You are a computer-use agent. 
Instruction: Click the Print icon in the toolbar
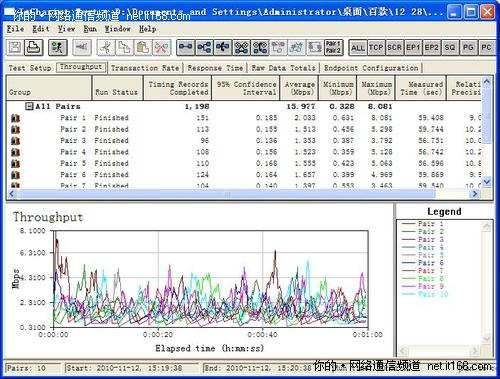[34, 47]
